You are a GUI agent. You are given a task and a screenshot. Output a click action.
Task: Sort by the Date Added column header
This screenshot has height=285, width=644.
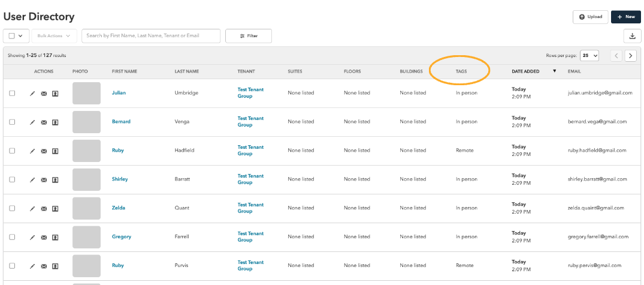525,71
